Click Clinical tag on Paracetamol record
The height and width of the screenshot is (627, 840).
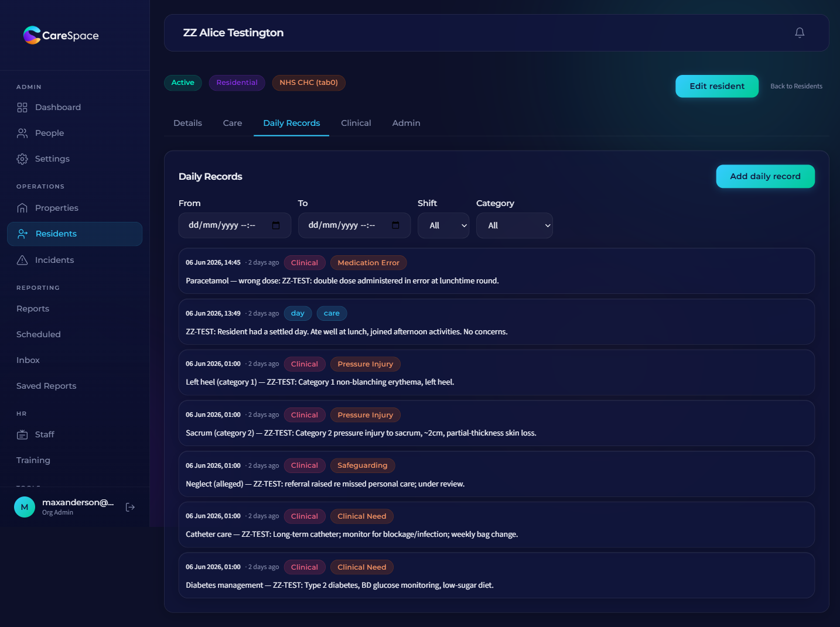[305, 263]
